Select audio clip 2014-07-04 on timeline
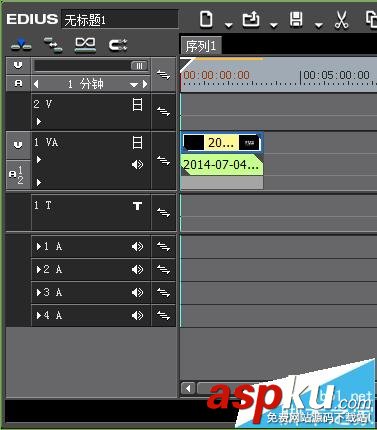This screenshot has width=377, height=430. pyautogui.click(x=222, y=165)
